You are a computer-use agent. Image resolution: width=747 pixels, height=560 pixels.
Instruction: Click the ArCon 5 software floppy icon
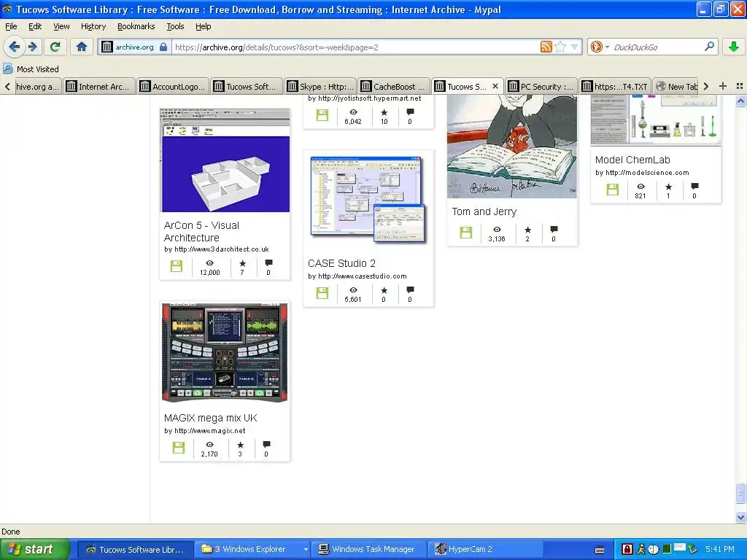point(177,265)
